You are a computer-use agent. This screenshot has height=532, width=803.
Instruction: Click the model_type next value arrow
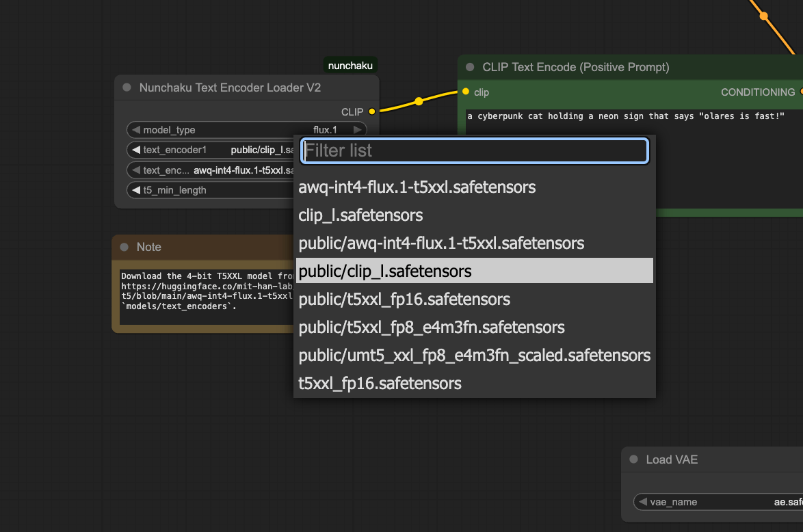pyautogui.click(x=357, y=130)
